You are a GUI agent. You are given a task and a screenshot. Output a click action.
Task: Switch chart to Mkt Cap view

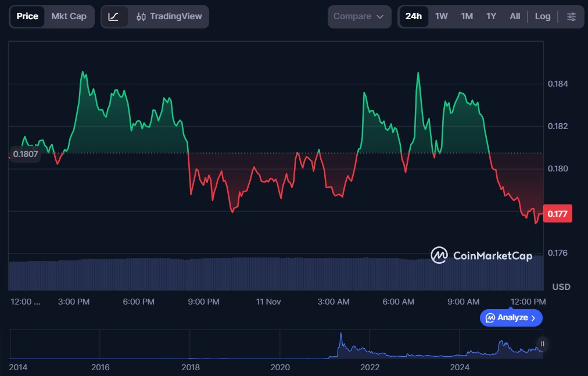point(69,17)
